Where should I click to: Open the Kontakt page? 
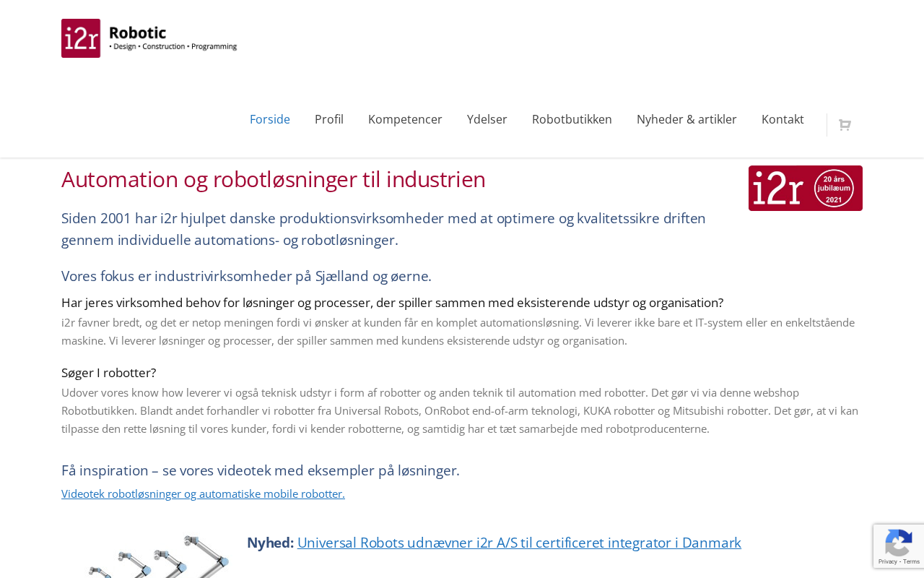pyautogui.click(x=783, y=119)
